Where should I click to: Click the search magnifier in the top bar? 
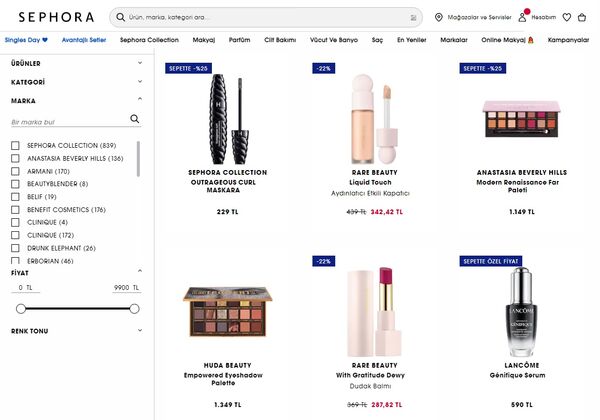(121, 17)
